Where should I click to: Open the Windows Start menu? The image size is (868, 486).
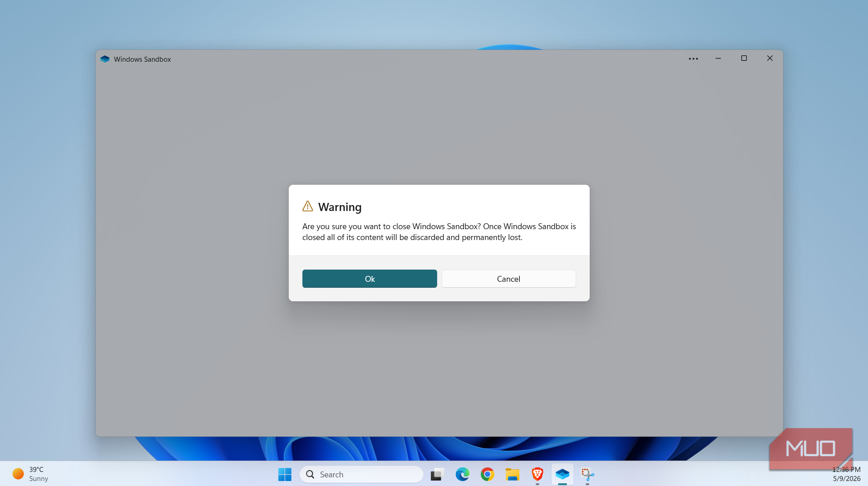[x=285, y=474]
